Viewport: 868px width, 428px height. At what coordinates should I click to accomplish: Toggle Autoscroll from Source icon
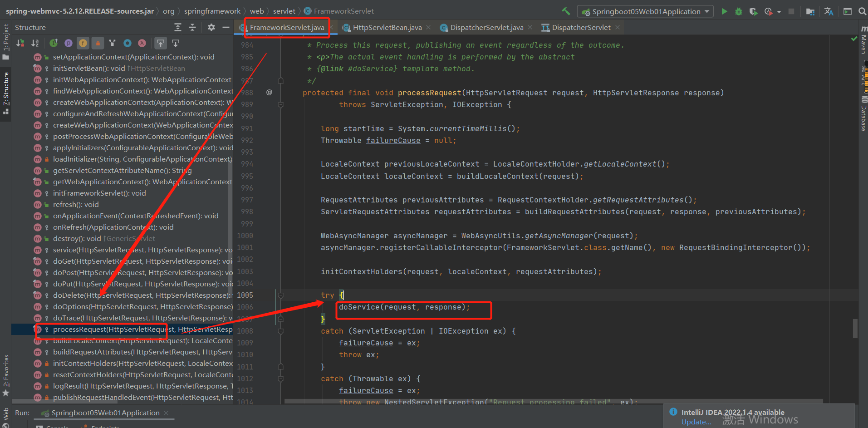point(176,43)
